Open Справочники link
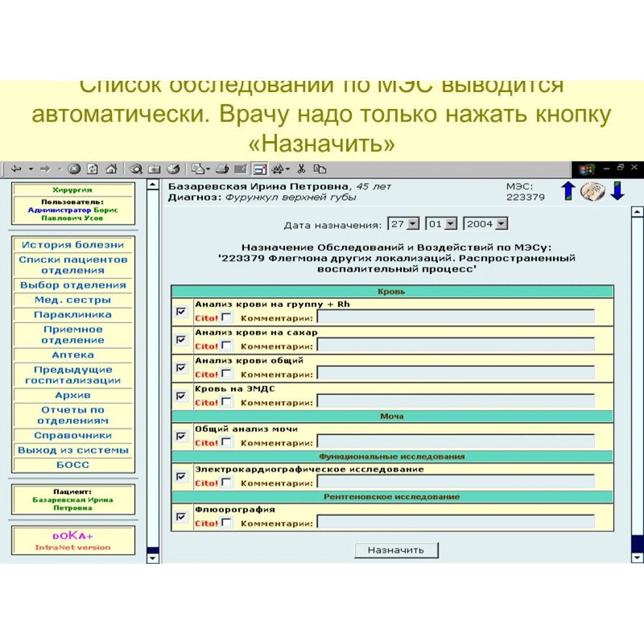644x644 pixels. click(73, 436)
